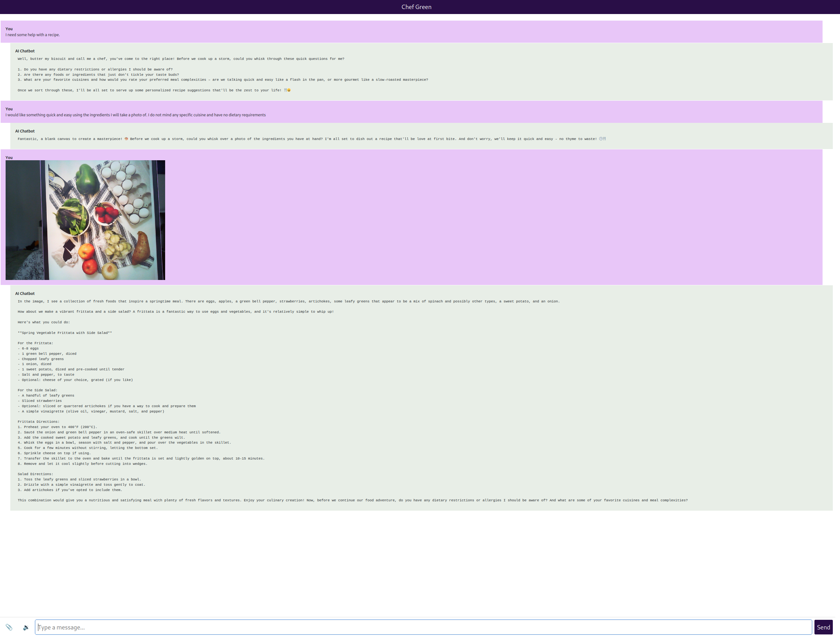840x636 pixels.
Task: Click the 'For the Frittata:' line
Action: [x=35, y=343]
